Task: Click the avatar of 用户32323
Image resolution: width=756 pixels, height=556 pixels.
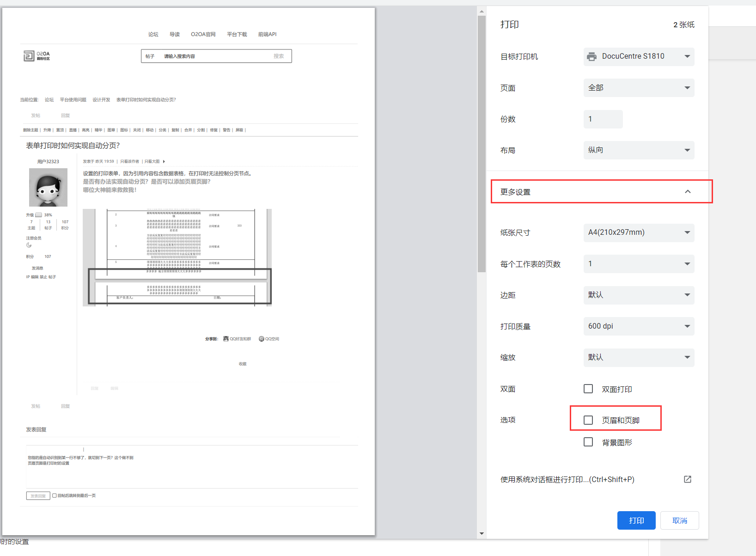Action: tap(48, 187)
